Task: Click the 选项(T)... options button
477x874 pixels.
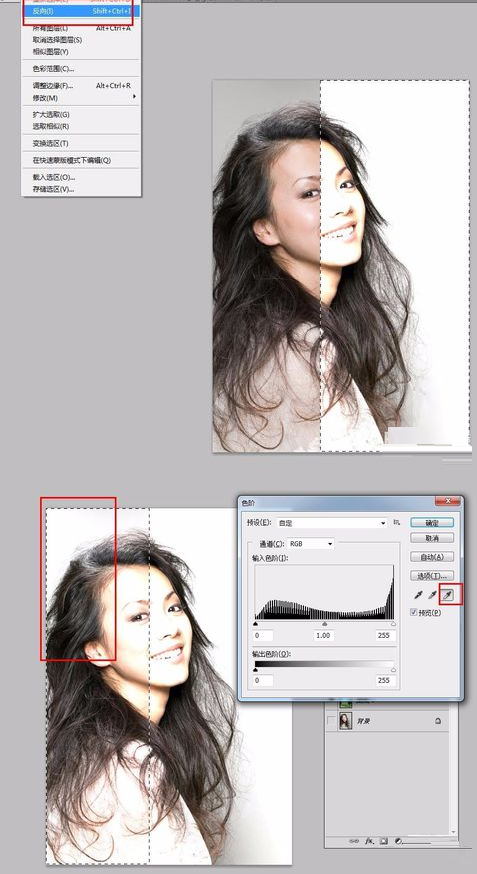Action: click(x=432, y=575)
